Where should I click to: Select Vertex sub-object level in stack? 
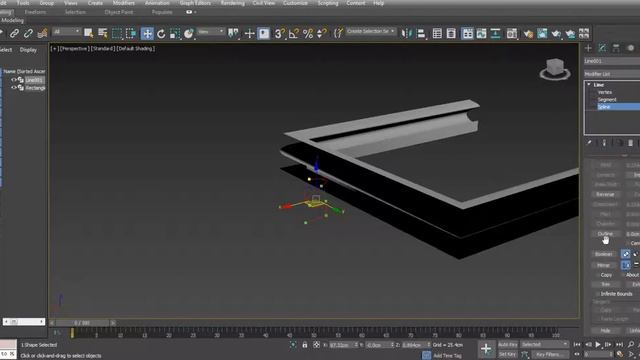click(605, 92)
